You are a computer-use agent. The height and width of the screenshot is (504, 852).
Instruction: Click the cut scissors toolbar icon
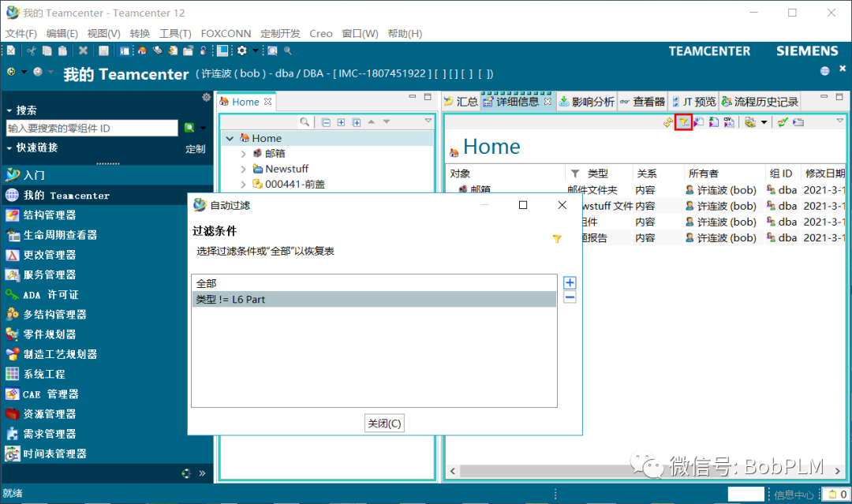(32, 50)
